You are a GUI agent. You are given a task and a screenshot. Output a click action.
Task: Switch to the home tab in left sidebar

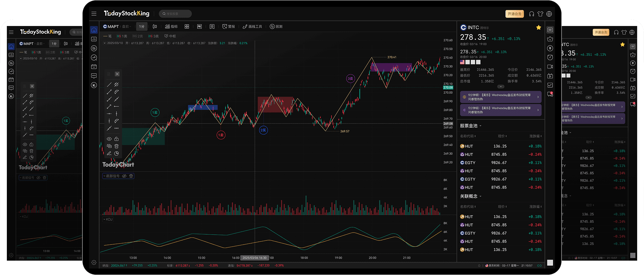[94, 30]
